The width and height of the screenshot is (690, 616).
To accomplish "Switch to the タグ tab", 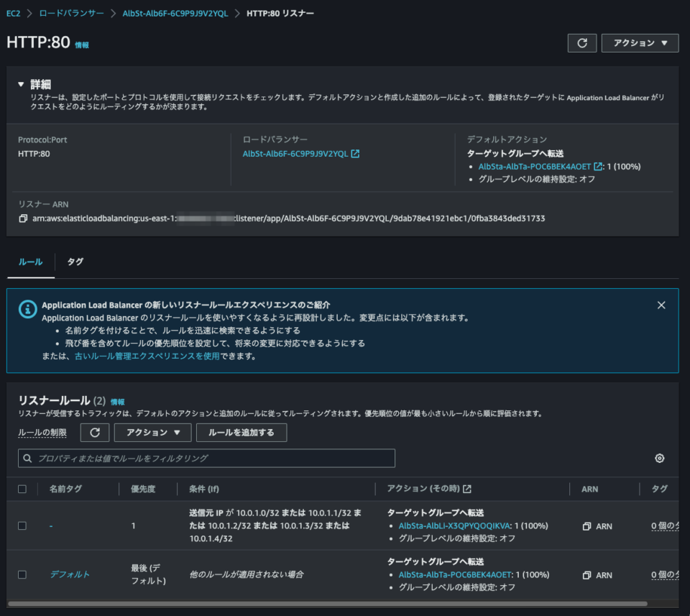I will [x=74, y=262].
